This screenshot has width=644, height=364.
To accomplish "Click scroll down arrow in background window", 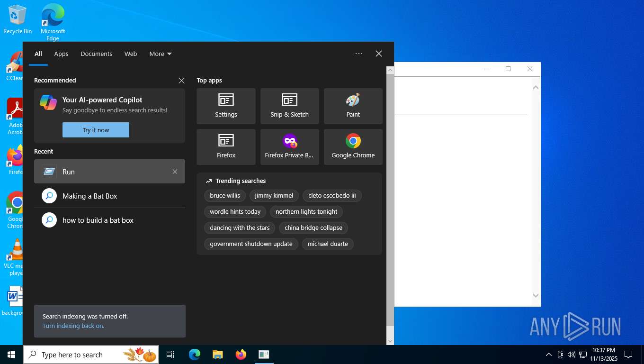I will (536, 295).
